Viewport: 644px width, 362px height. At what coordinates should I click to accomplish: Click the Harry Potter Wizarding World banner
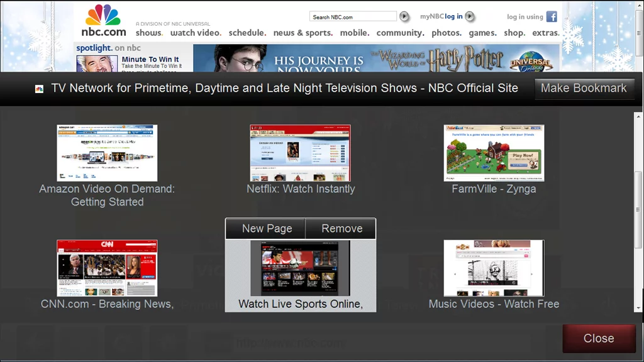[x=376, y=58]
